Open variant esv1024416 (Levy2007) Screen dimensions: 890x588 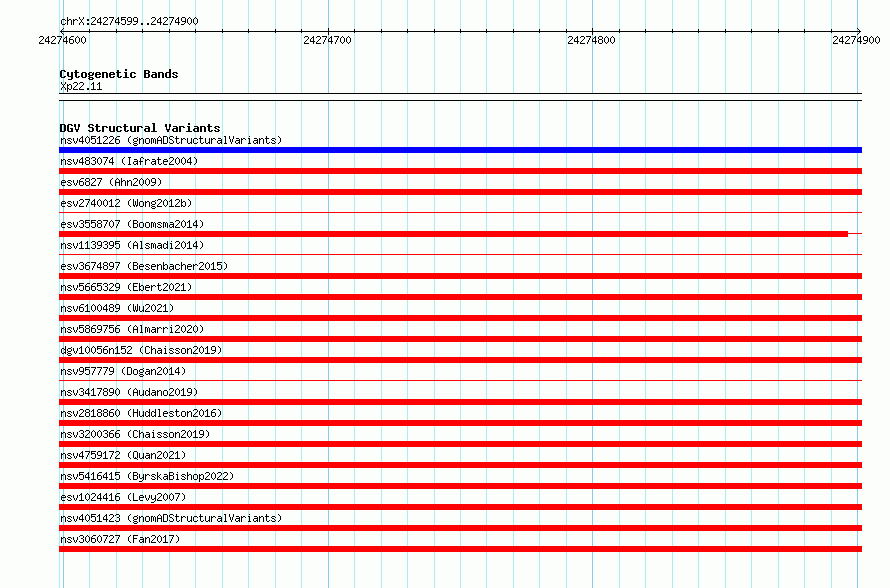[x=123, y=497]
